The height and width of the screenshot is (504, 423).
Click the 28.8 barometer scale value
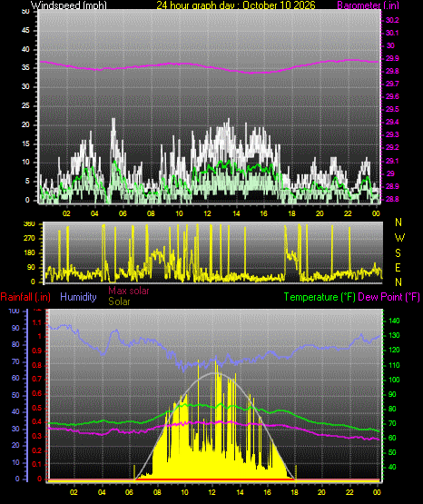[392, 199]
